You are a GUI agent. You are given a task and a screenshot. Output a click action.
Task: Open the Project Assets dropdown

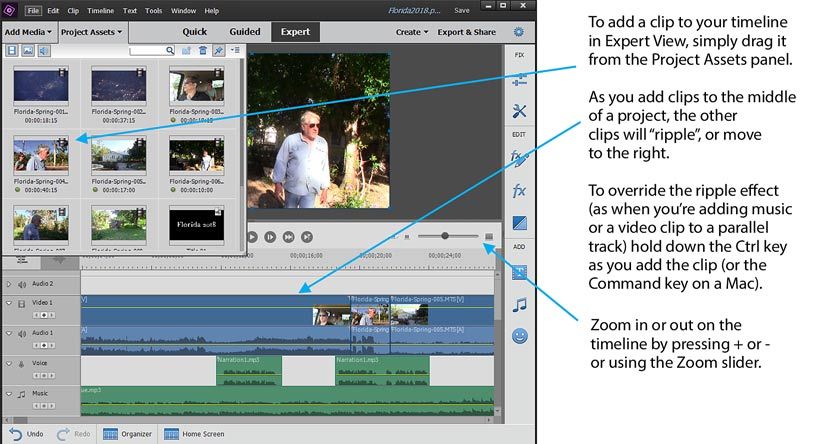tap(91, 32)
